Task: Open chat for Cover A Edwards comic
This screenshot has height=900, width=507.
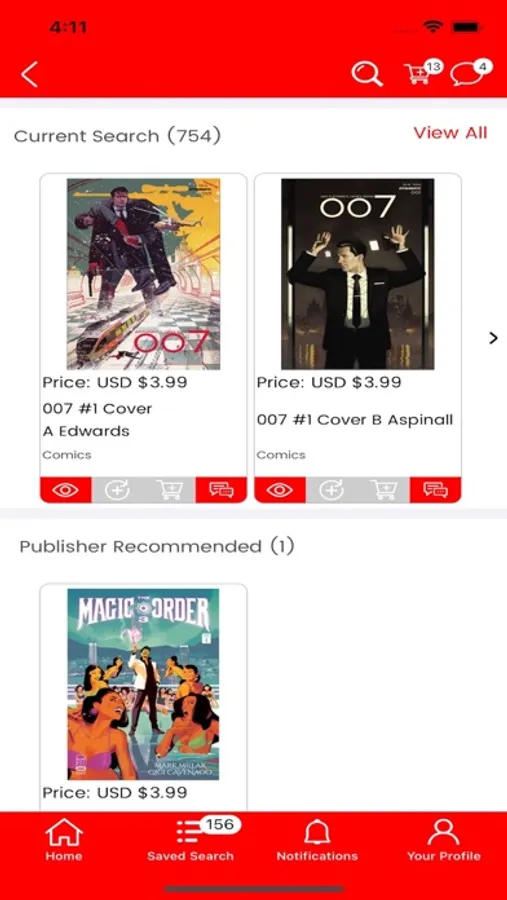Action: pyautogui.click(x=221, y=490)
